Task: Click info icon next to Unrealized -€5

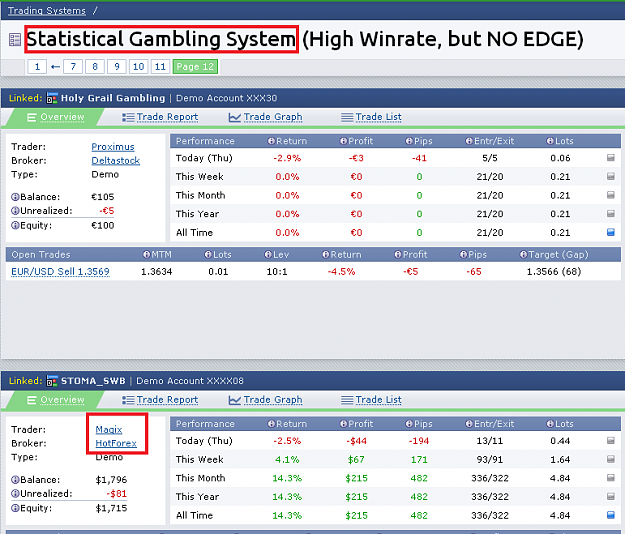Action: [x=15, y=211]
